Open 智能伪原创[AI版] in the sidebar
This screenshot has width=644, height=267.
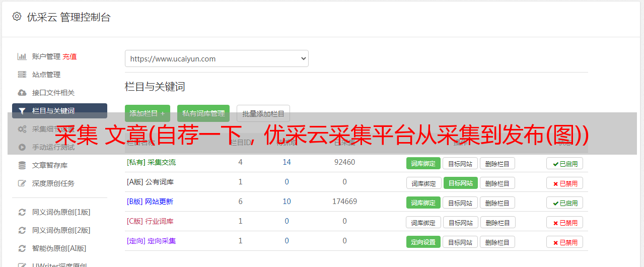tap(59, 248)
